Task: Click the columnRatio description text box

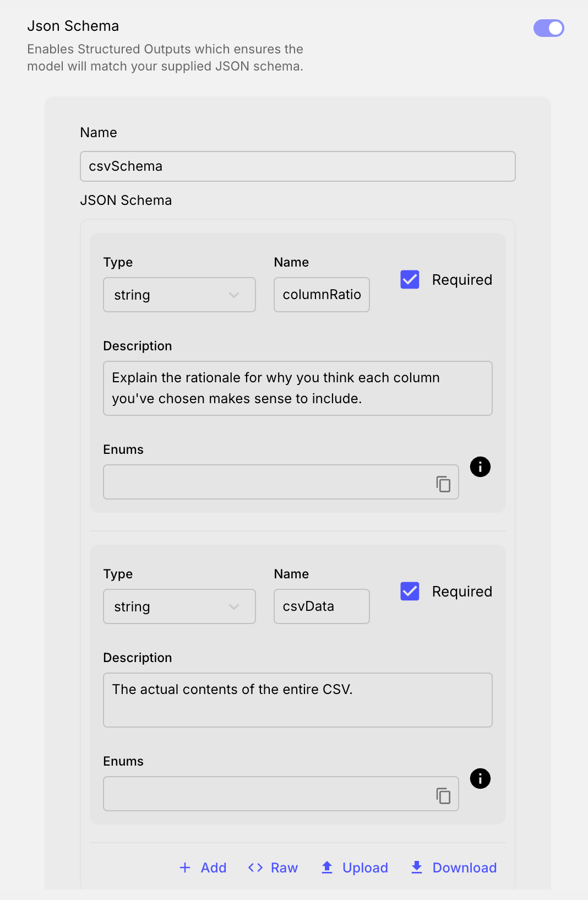Action: (297, 388)
